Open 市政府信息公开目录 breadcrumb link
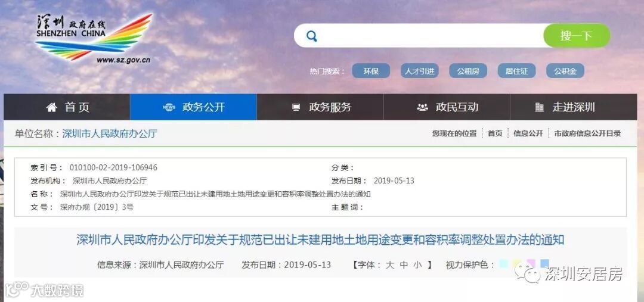 (x=587, y=133)
